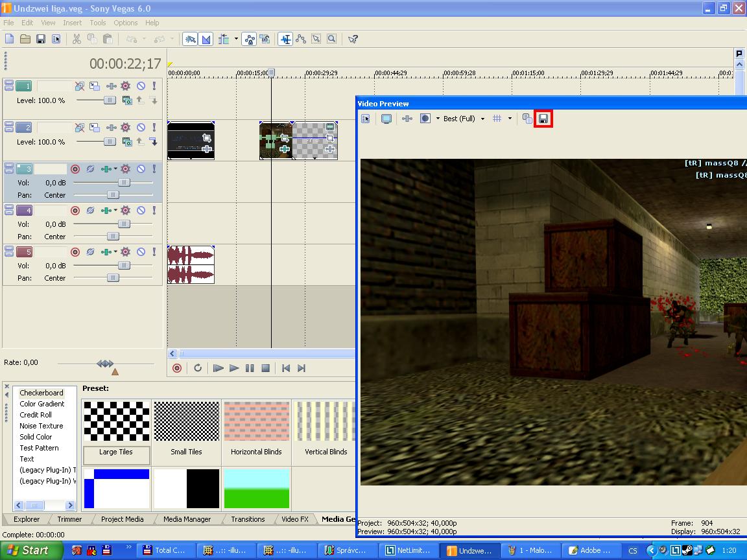The height and width of the screenshot is (560, 747).
Task: Open Project Video Properties in Video Preview
Action: coord(366,119)
